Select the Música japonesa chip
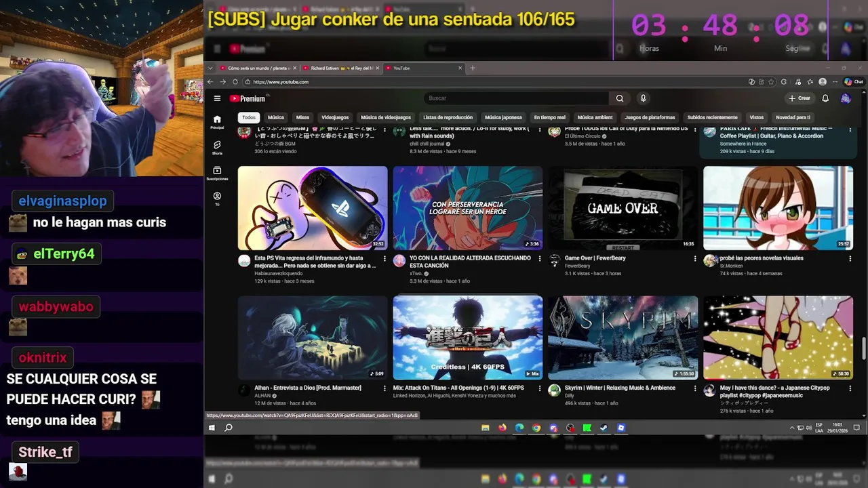The width and height of the screenshot is (868, 488). tap(503, 117)
